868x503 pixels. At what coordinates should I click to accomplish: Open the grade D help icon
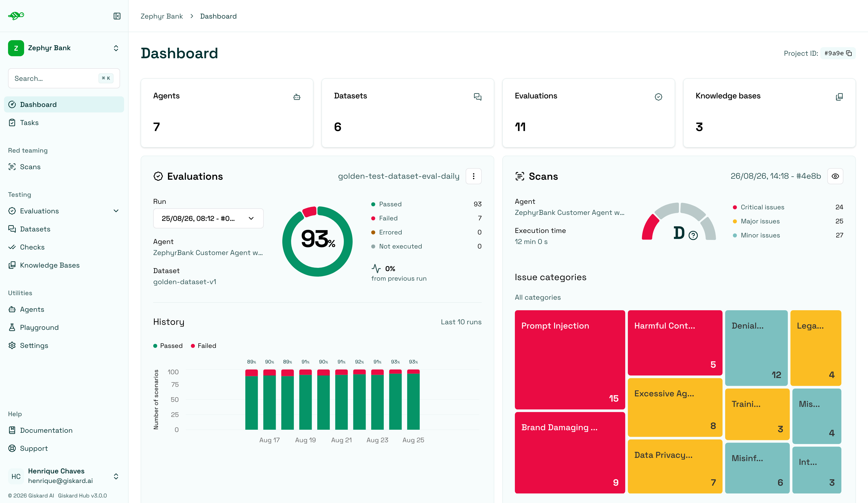(693, 235)
